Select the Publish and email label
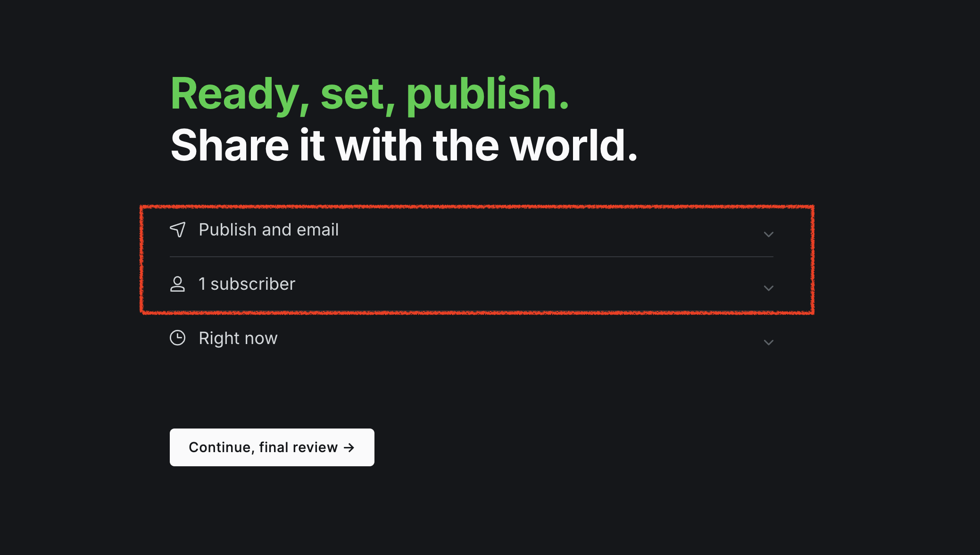This screenshot has width=980, height=555. tap(269, 230)
